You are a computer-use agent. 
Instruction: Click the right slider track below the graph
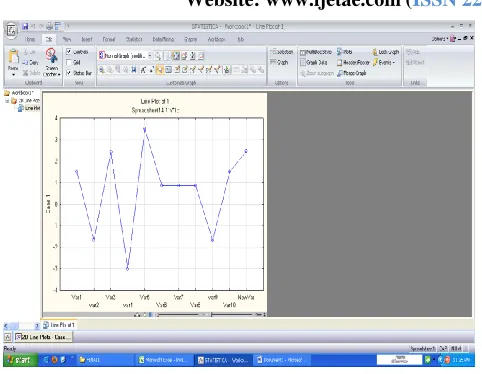pyautogui.click(x=232, y=314)
